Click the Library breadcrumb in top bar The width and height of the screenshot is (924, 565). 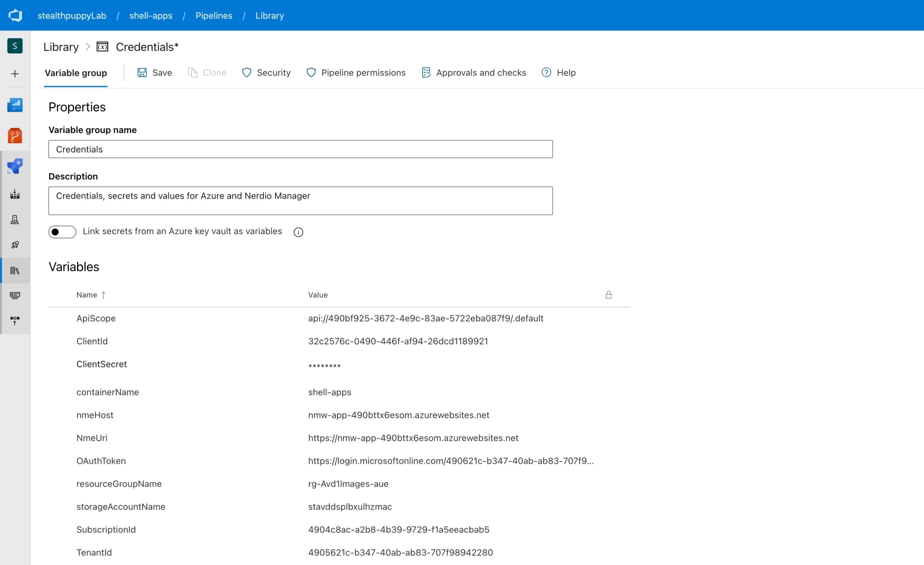(x=270, y=15)
